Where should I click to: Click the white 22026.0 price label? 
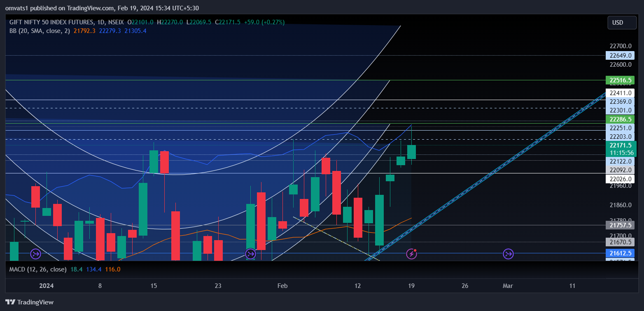[x=621, y=179]
